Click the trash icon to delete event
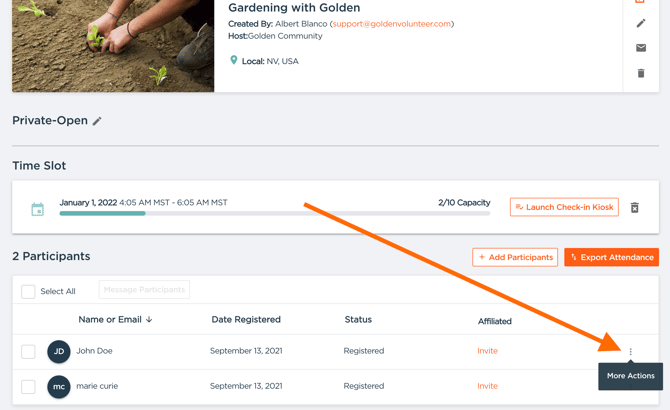The height and width of the screenshot is (410, 670). coord(641,73)
